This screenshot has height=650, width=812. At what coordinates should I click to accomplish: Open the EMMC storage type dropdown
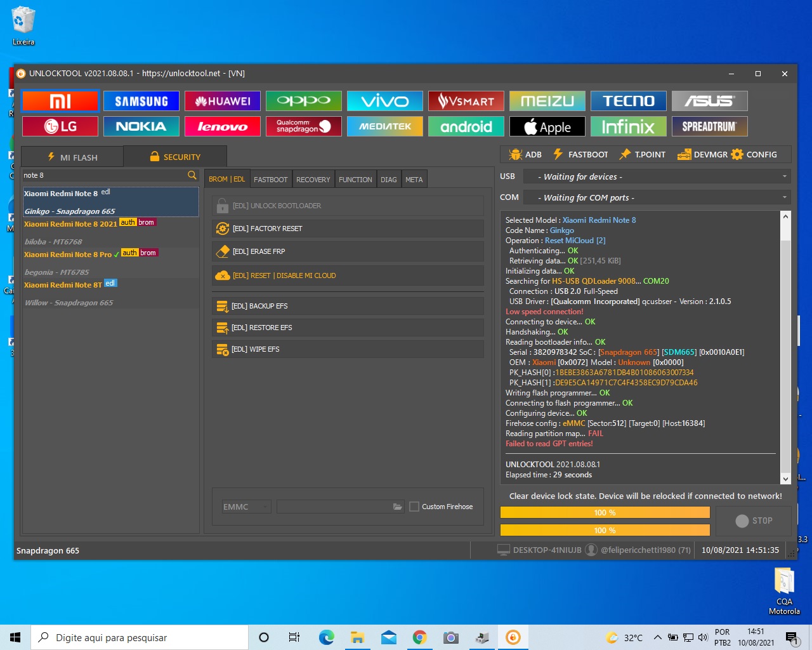[247, 507]
